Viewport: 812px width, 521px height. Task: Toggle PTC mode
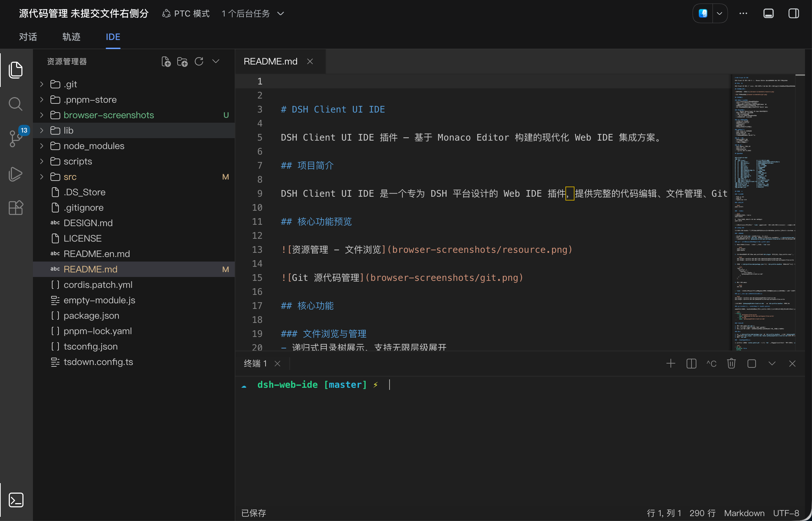click(186, 14)
